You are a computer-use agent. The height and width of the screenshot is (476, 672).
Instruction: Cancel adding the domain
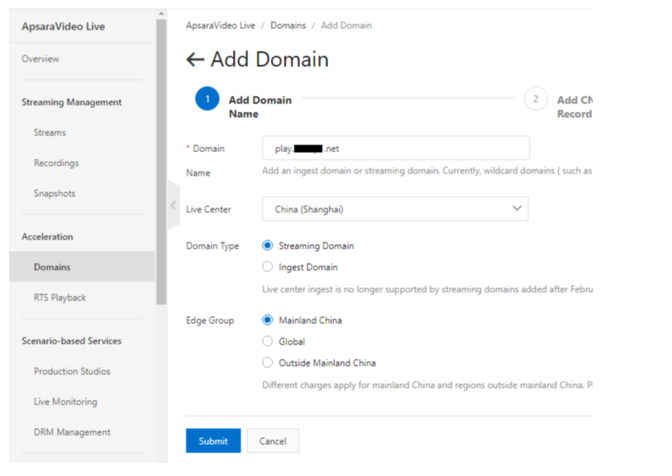click(272, 441)
